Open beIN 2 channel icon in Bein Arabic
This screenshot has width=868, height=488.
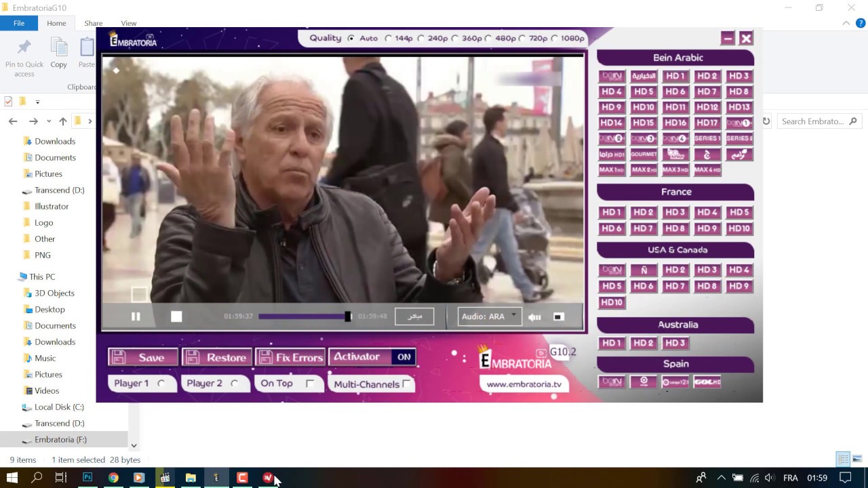tap(612, 138)
